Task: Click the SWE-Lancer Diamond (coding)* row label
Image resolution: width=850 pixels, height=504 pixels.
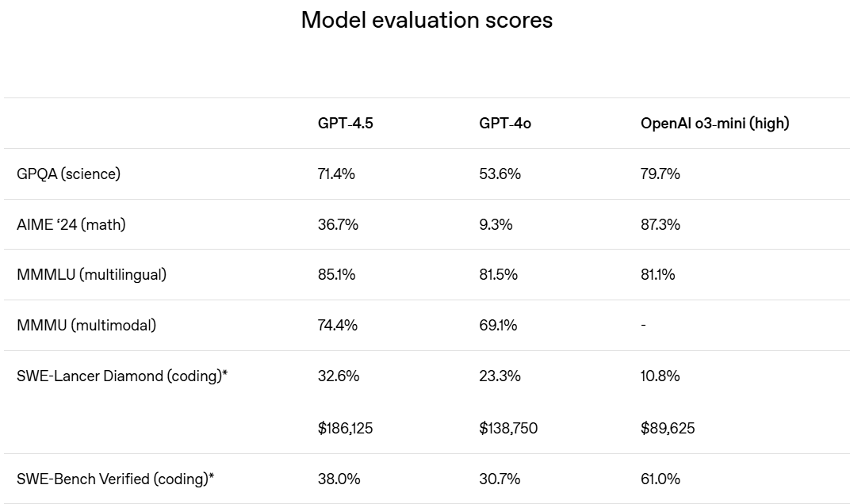Action: pyautogui.click(x=122, y=376)
